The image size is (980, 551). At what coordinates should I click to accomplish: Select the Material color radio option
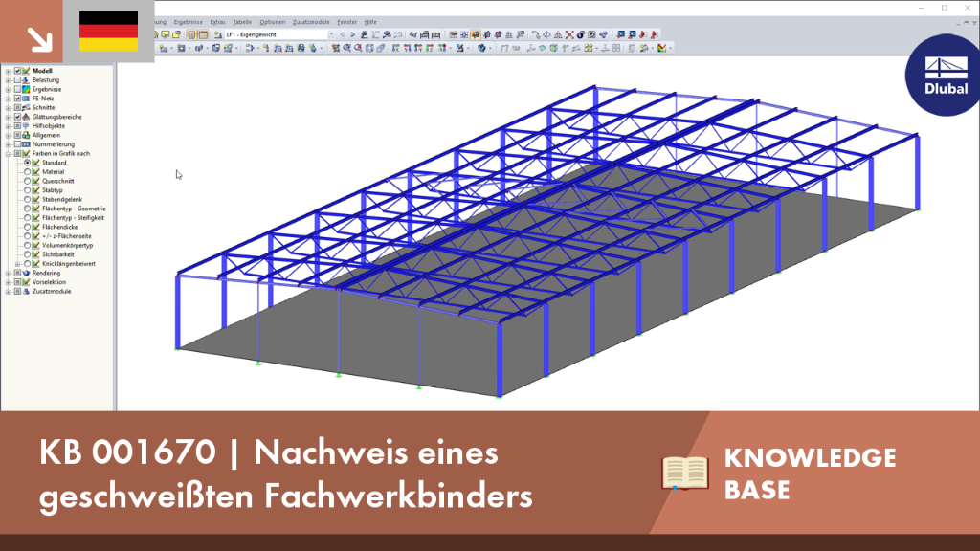pos(28,172)
